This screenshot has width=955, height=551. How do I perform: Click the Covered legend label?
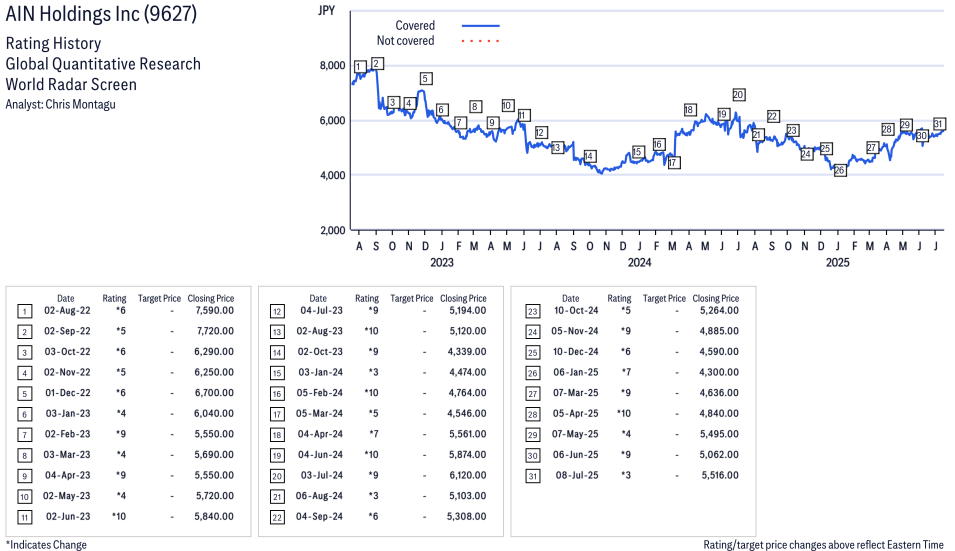coord(415,26)
